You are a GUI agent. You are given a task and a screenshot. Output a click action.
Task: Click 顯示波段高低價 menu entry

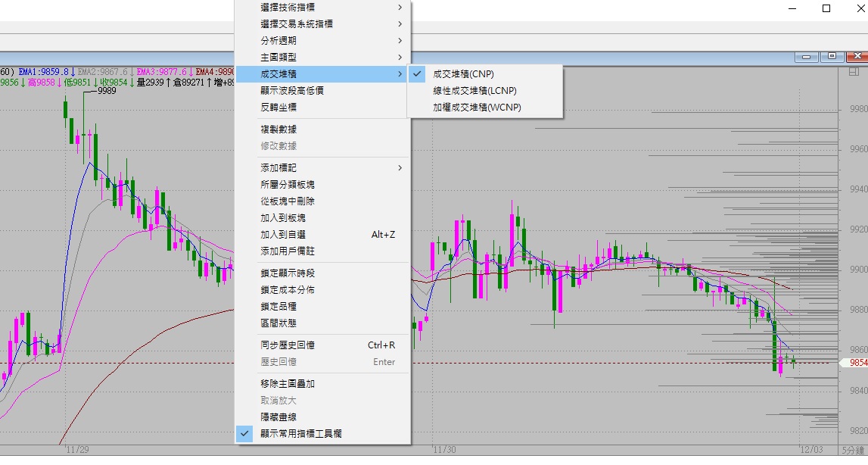tap(292, 91)
